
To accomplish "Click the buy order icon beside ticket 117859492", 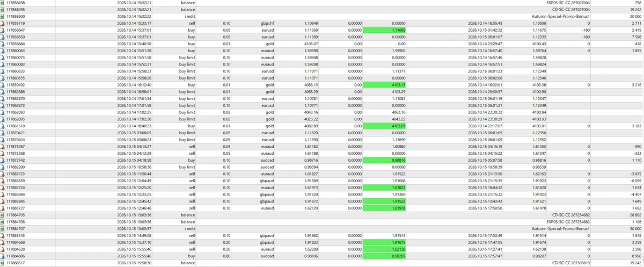I will 3,85.
